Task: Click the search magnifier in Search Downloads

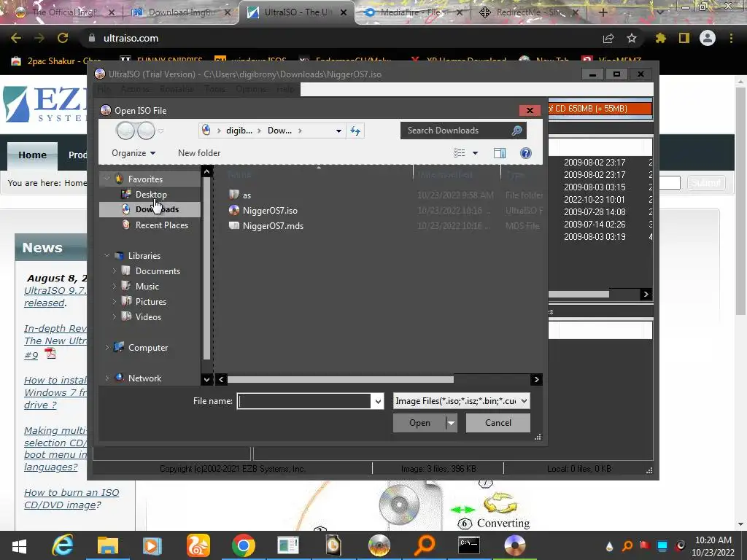Action: tap(517, 131)
